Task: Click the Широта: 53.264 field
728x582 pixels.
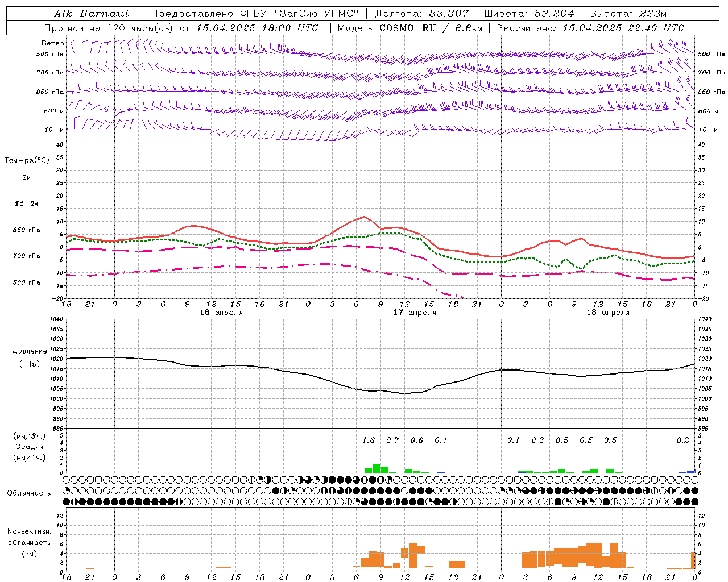Action: coord(530,14)
